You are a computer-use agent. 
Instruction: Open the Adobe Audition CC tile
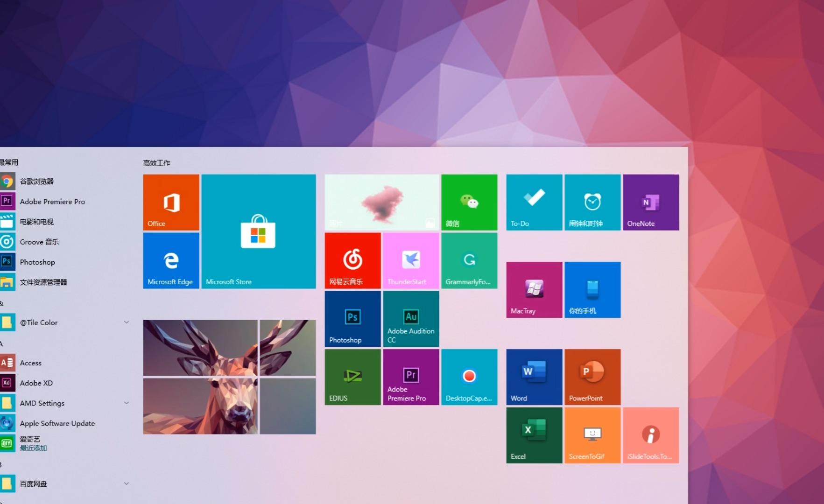pos(410,318)
